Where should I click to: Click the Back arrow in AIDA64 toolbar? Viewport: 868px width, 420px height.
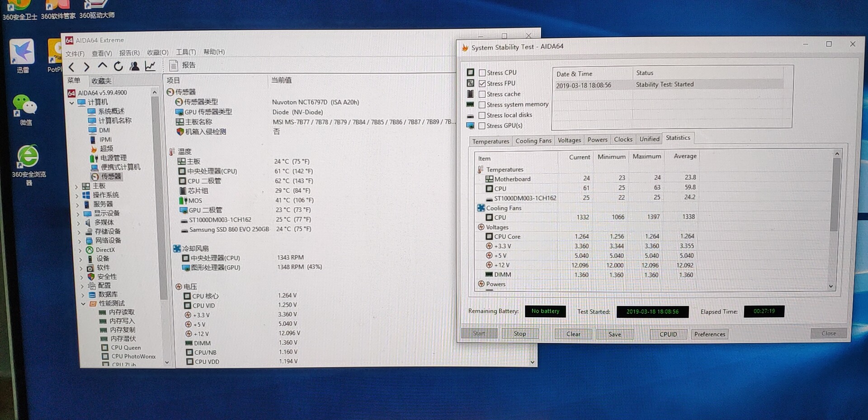coord(71,67)
